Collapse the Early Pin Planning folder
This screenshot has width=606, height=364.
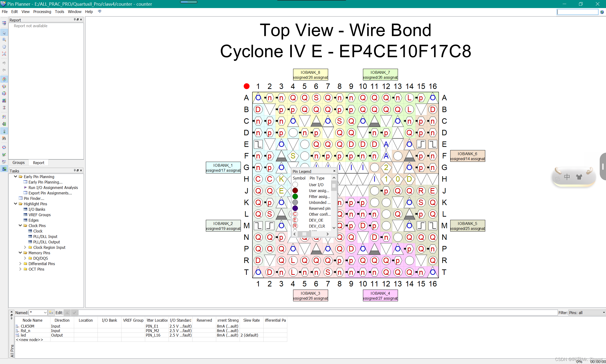click(x=15, y=177)
